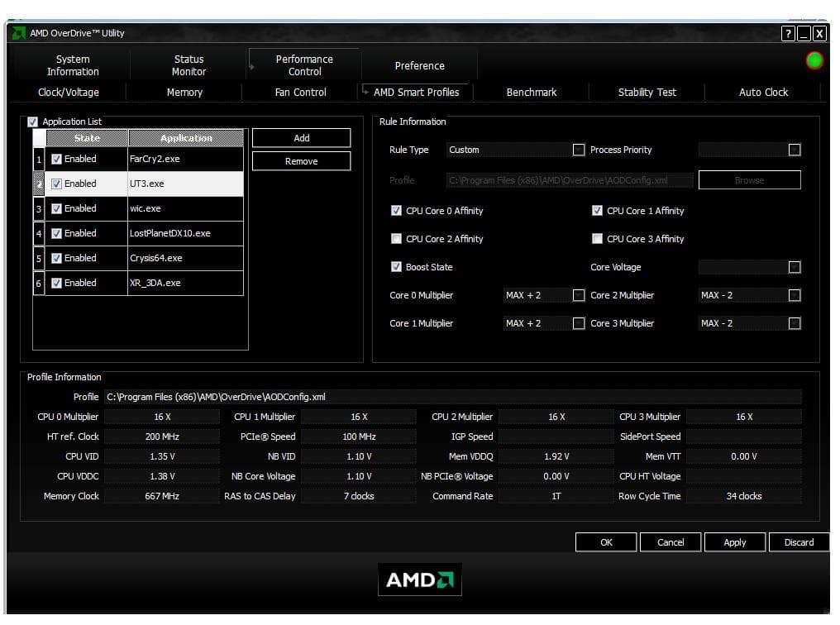Toggle Enabled for LostPlanetDX10.exe
The width and height of the screenshot is (840, 625).
coord(56,233)
